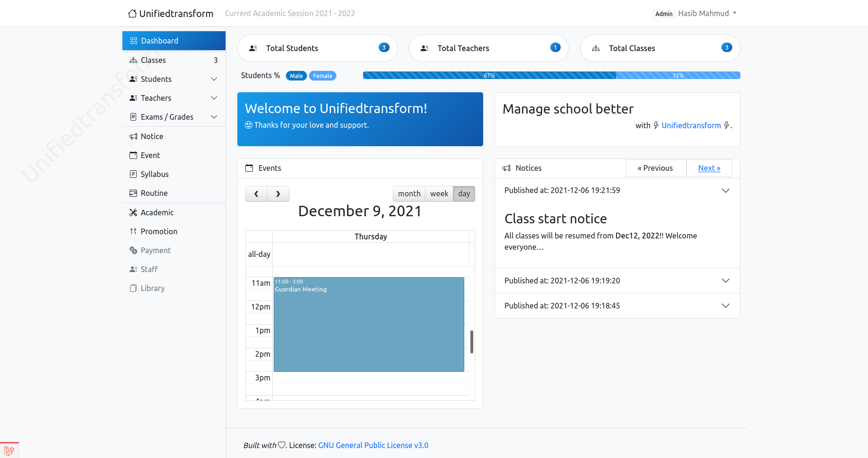Click the Teachers person icon in sidebar
This screenshot has width=868, height=458.
click(x=133, y=98)
